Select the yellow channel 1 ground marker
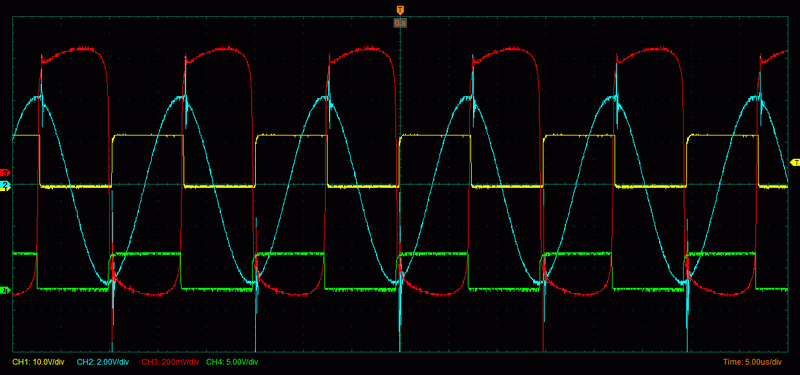The width and height of the screenshot is (800, 375). (6, 189)
